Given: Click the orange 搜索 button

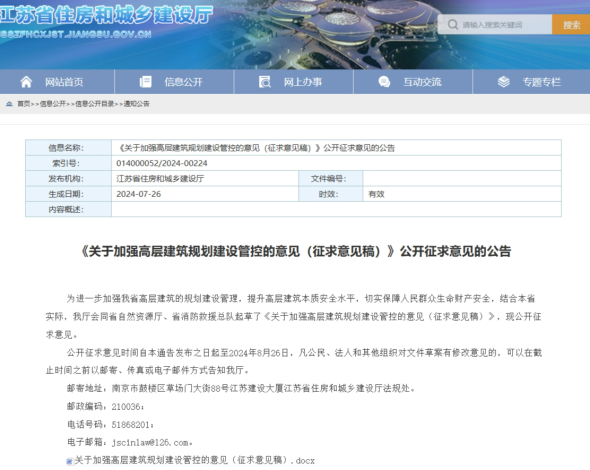Looking at the screenshot, I should tap(571, 25).
